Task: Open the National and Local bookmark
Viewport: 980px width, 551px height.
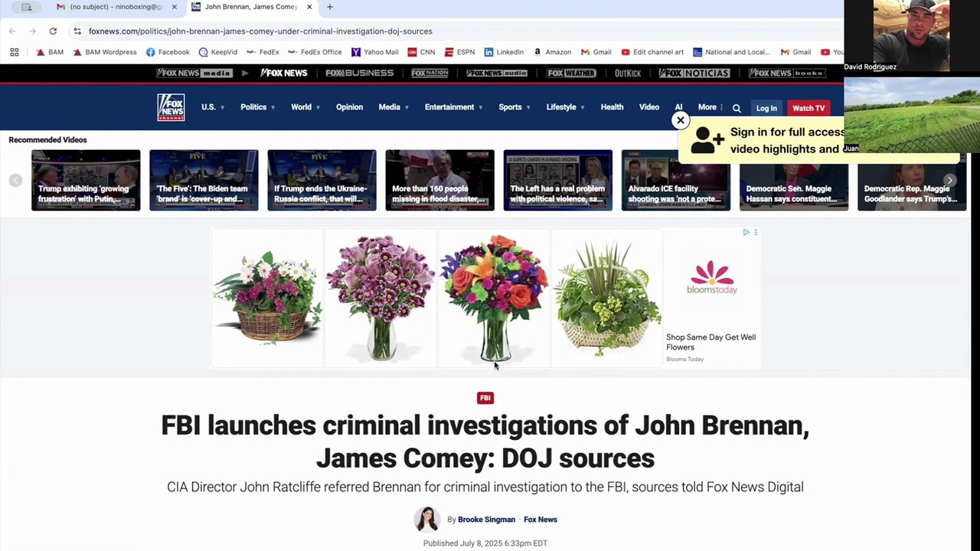Action: pos(731,52)
